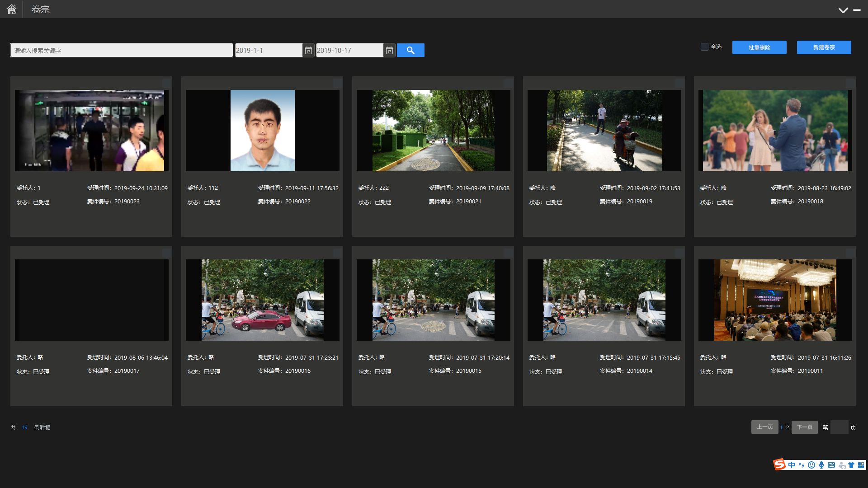Click the 卷宗 title tab
Image resolution: width=868 pixels, height=488 pixels.
(x=40, y=9)
